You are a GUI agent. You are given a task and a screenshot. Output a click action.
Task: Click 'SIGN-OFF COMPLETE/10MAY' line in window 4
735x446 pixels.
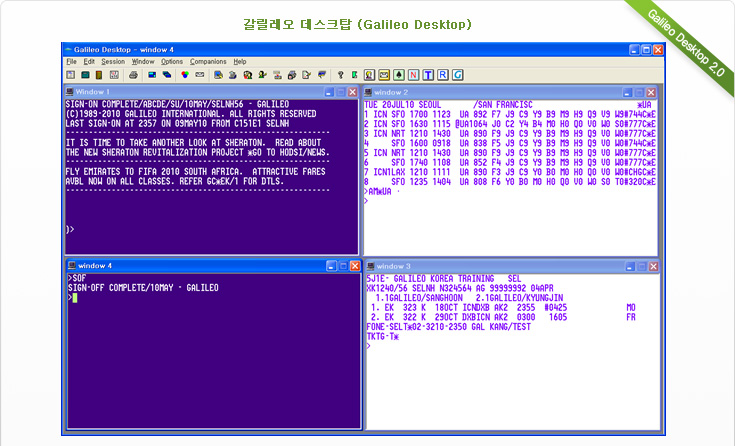tap(143, 287)
